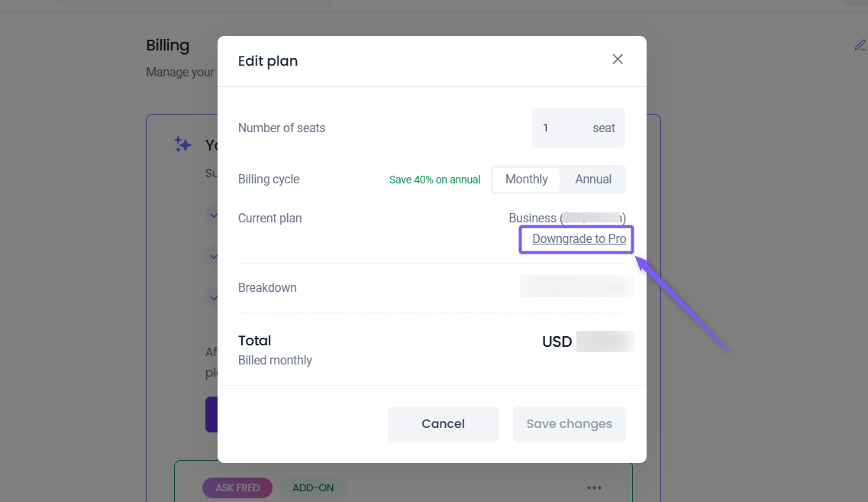Click the pencil edit icon beside Billing

point(860,45)
